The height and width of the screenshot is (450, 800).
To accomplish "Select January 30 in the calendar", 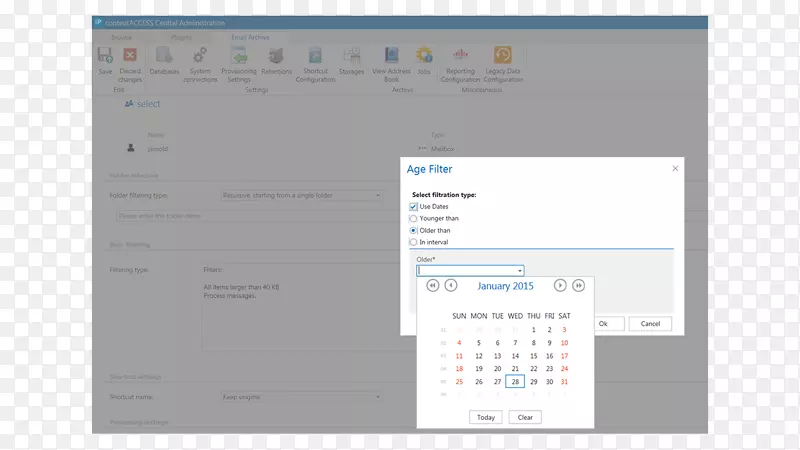I will point(549,382).
